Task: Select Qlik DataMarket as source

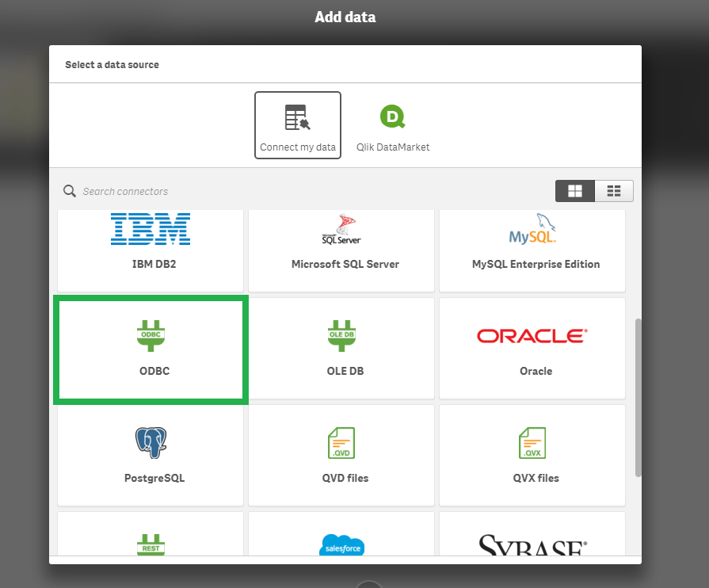Action: 393,125
